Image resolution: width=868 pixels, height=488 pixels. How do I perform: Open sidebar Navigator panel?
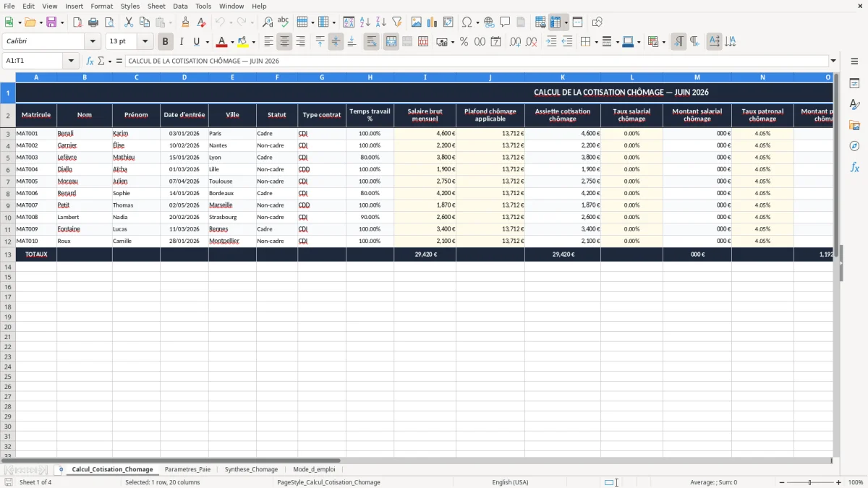pos(854,146)
